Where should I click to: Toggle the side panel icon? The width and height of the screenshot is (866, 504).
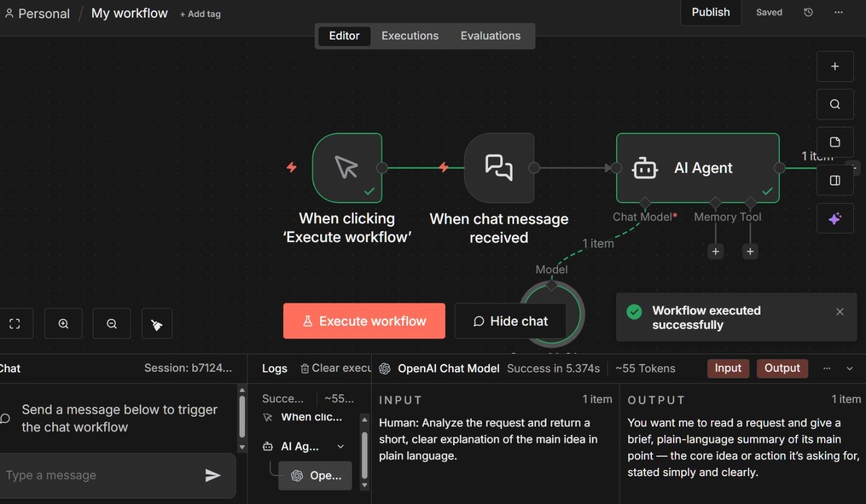(x=834, y=181)
